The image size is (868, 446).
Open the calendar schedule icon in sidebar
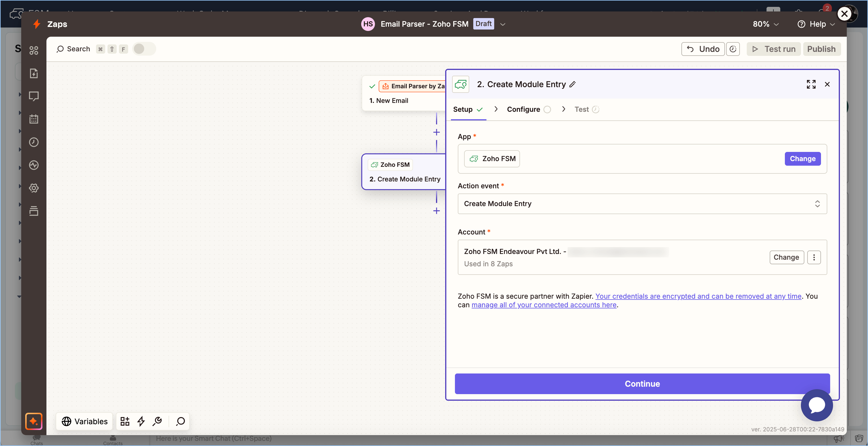click(34, 119)
